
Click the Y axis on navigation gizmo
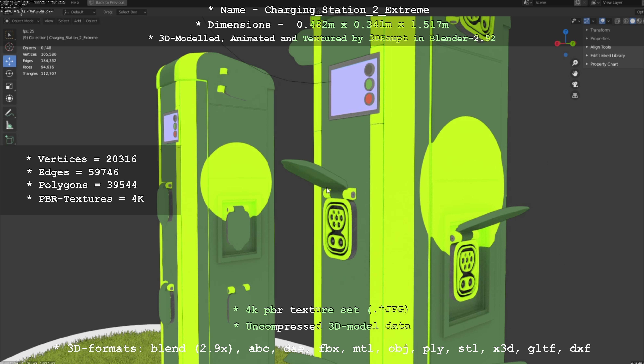pyautogui.click(x=573, y=44)
